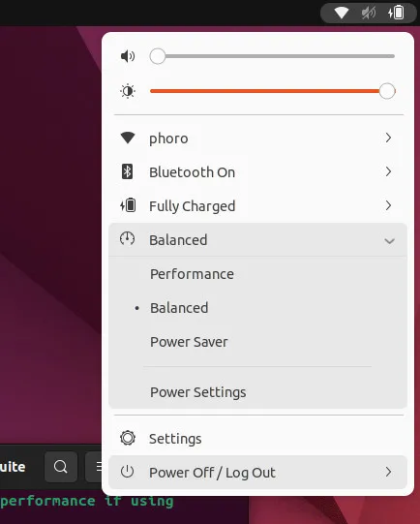This screenshot has width=420, height=524.
Task: Click the Wi-Fi icon next to phoro
Action: (128, 138)
